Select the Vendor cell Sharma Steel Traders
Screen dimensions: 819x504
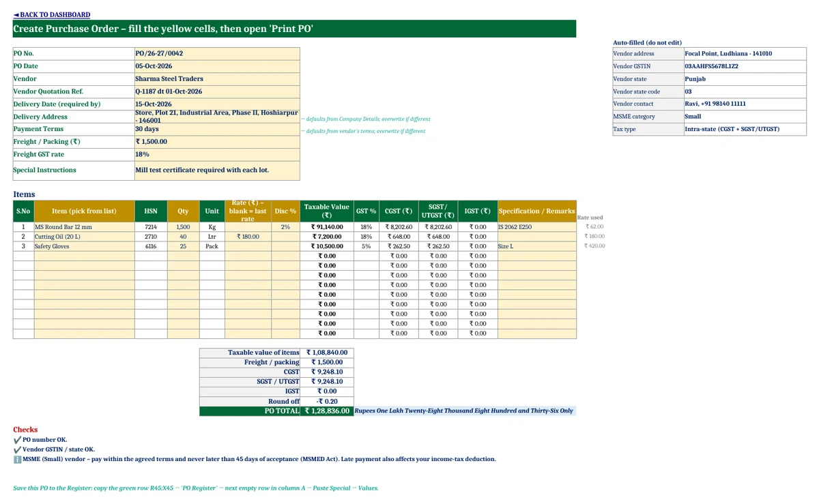point(217,78)
